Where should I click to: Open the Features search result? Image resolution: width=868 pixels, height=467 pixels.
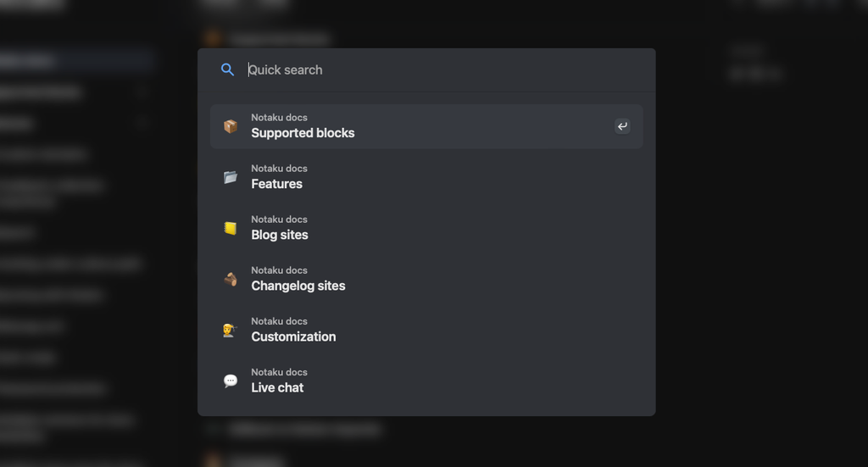pyautogui.click(x=426, y=177)
